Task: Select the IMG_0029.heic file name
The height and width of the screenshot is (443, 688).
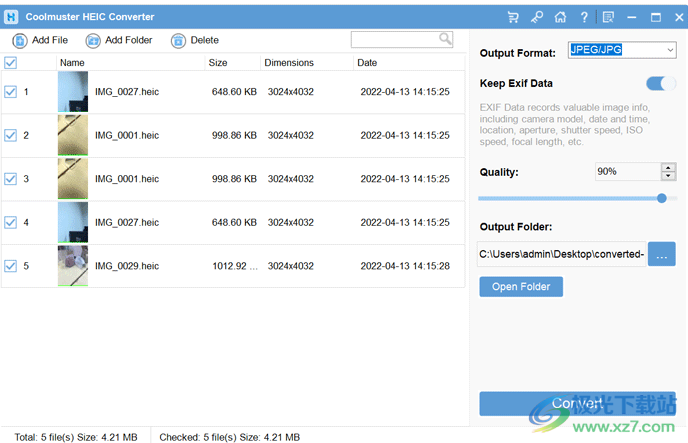Action: pyautogui.click(x=127, y=266)
